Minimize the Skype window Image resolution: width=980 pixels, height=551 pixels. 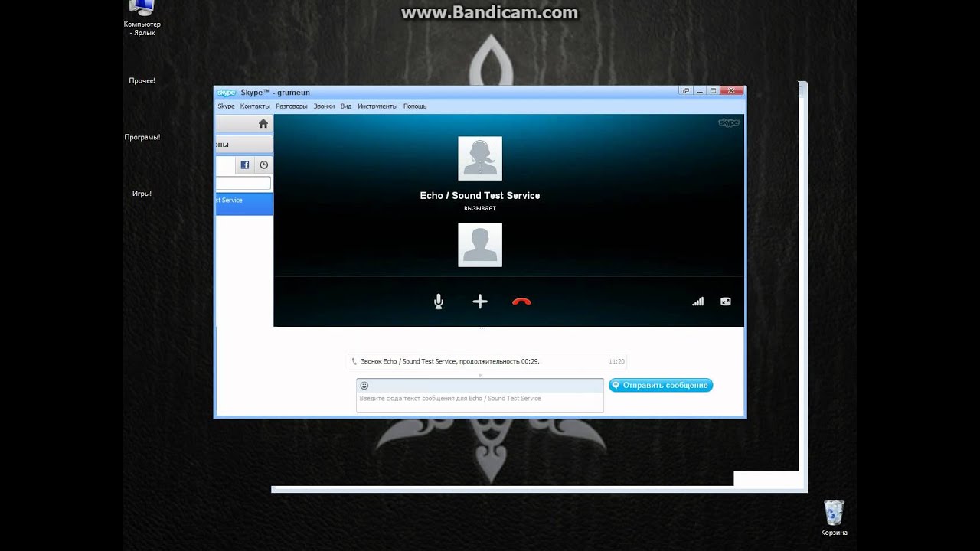pyautogui.click(x=700, y=90)
